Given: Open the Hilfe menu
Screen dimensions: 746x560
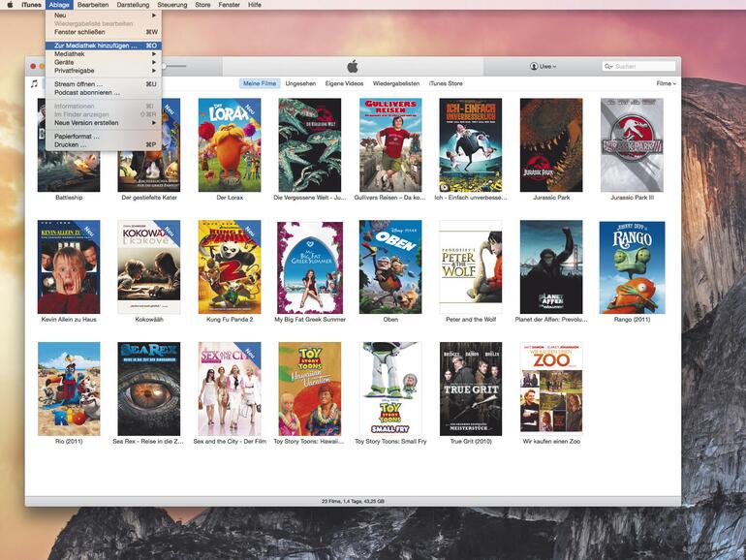Looking at the screenshot, I should tap(255, 5).
